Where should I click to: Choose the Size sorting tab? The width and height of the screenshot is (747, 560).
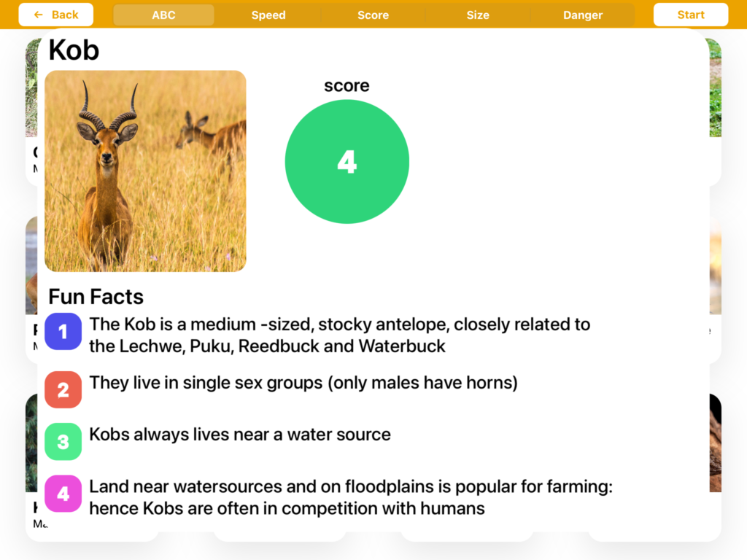click(478, 15)
